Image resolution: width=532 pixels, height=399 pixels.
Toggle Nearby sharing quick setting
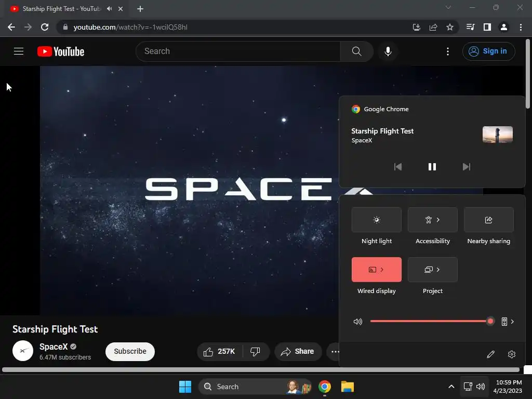click(488, 220)
